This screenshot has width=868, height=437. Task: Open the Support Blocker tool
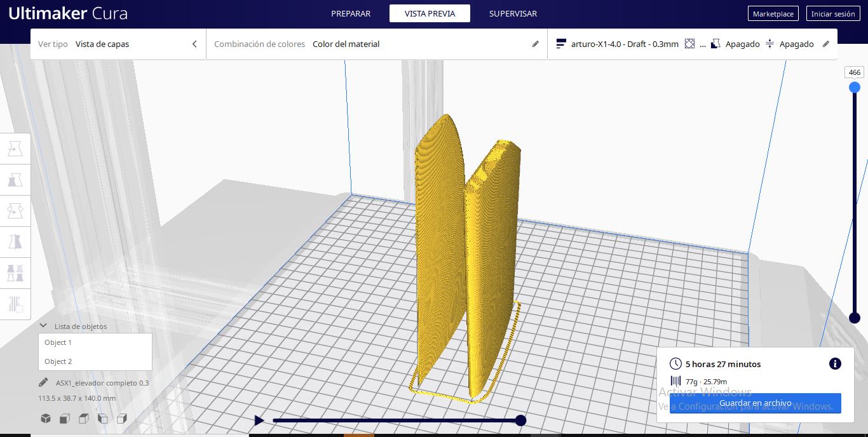coord(15,304)
